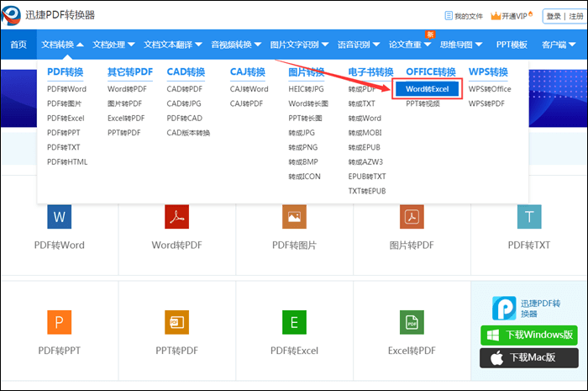
Task: Choose Word转长图 entry
Action: [x=308, y=103]
